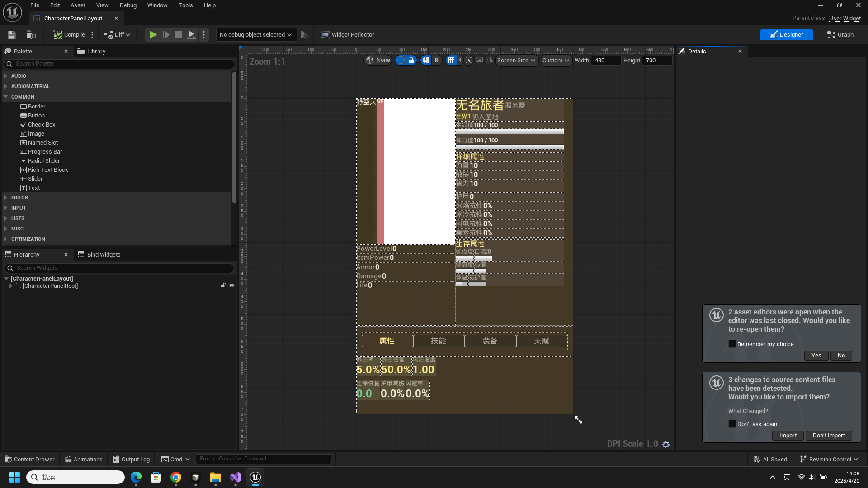The image size is (868, 488).
Task: Click the Width input field
Action: point(606,60)
